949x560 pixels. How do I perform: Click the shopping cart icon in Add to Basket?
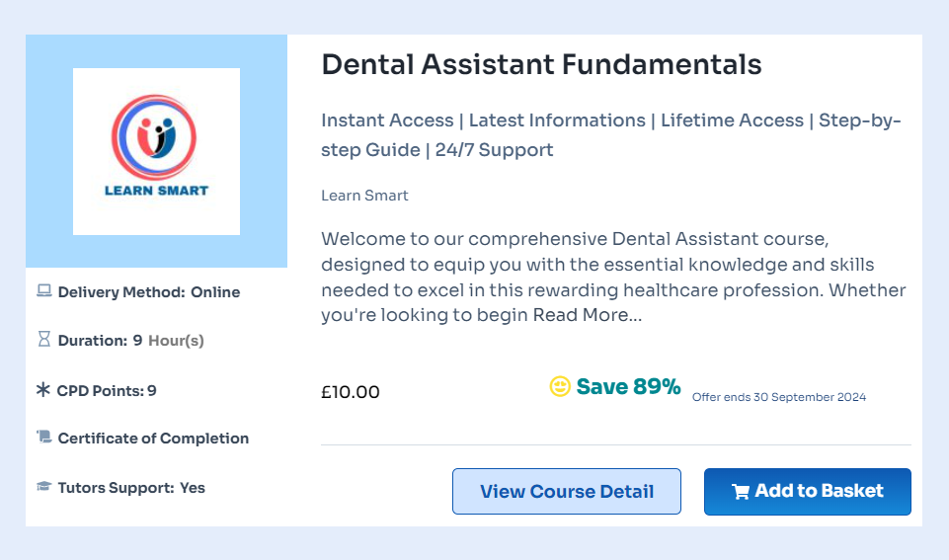[x=740, y=492]
